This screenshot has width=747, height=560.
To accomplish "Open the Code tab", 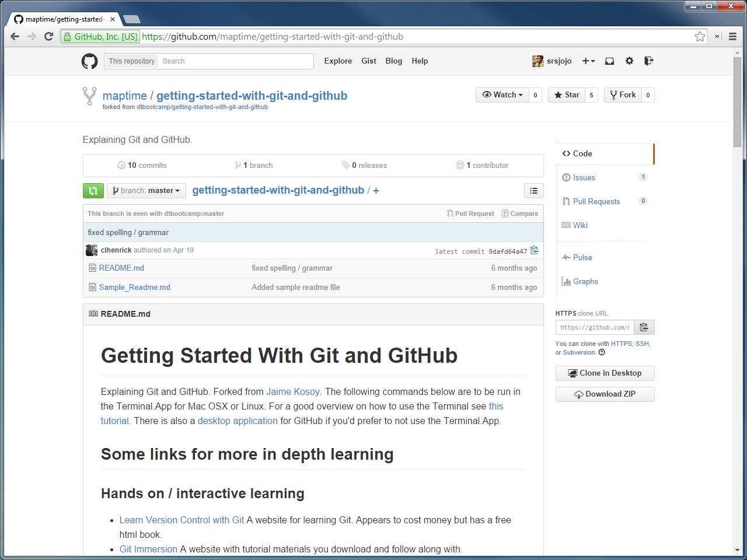I will 605,153.
